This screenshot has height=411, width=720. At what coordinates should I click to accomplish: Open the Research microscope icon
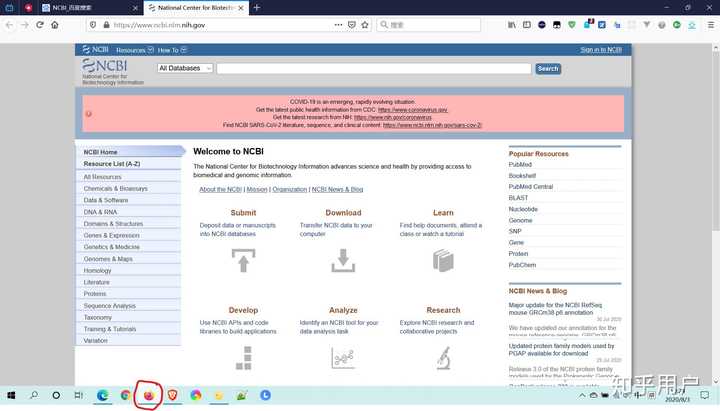coord(444,358)
